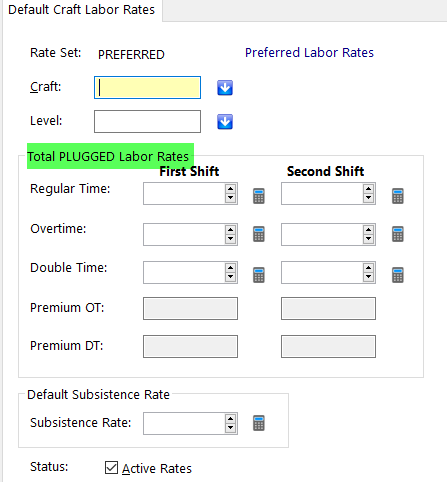Uncheck the Active Rates checkbox
447x482 pixels.
(x=111, y=467)
